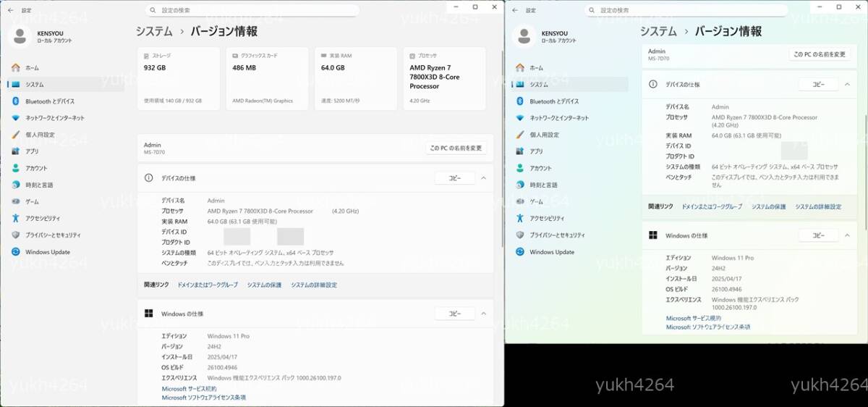This screenshot has height=407, width=868.
Task: Open Windows Update icon in left window
Action: tap(15, 252)
